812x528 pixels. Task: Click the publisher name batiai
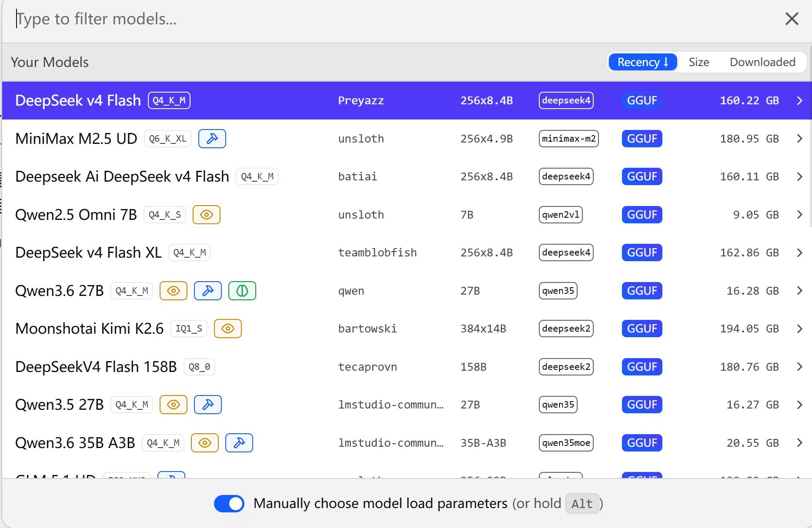click(x=358, y=176)
